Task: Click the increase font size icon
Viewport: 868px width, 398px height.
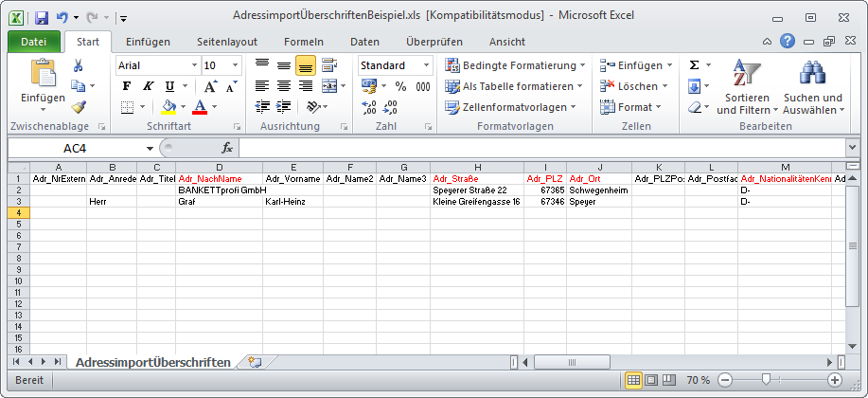Action: [211, 86]
